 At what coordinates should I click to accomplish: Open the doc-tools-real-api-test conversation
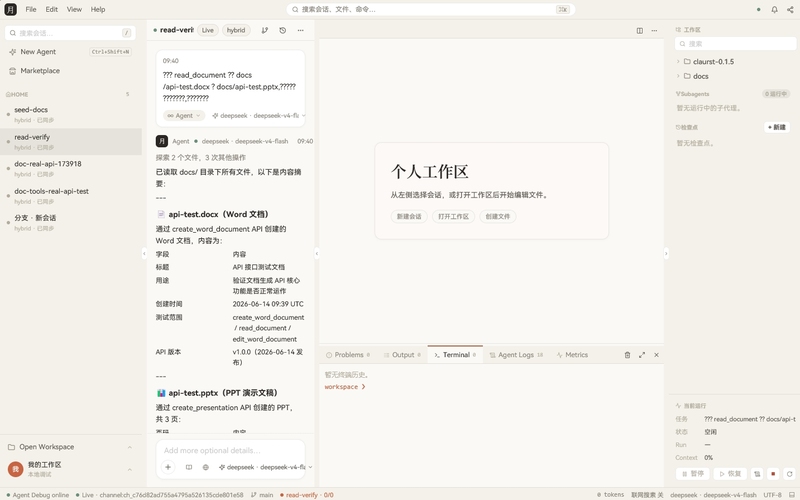(71, 195)
